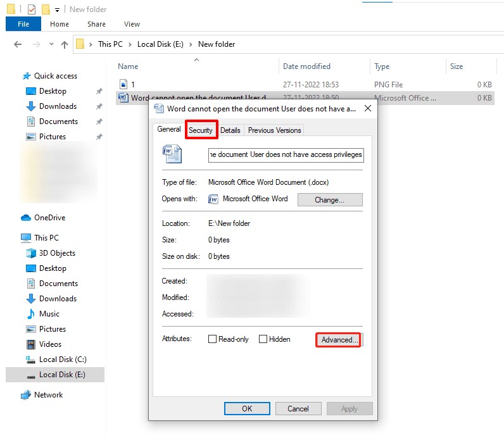Confirm with the OK button
504x438 pixels.
tap(247, 408)
